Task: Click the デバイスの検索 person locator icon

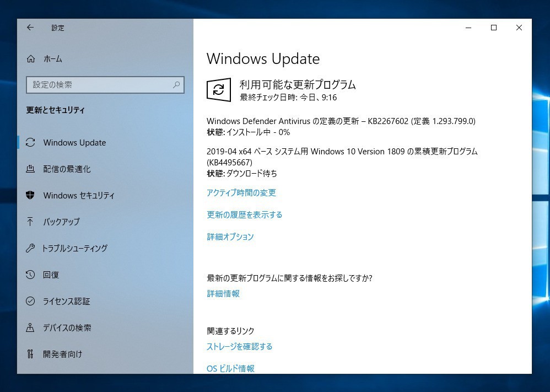Action: [x=30, y=327]
